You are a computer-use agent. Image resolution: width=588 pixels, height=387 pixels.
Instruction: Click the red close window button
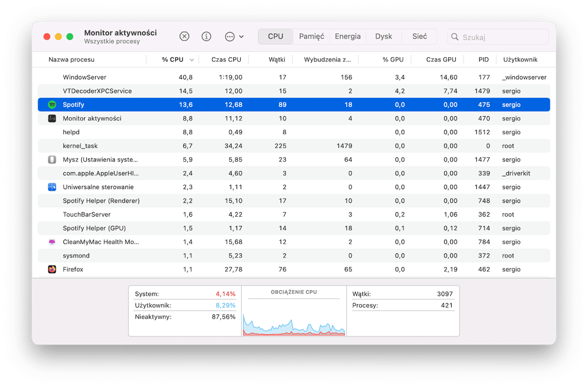pos(47,37)
